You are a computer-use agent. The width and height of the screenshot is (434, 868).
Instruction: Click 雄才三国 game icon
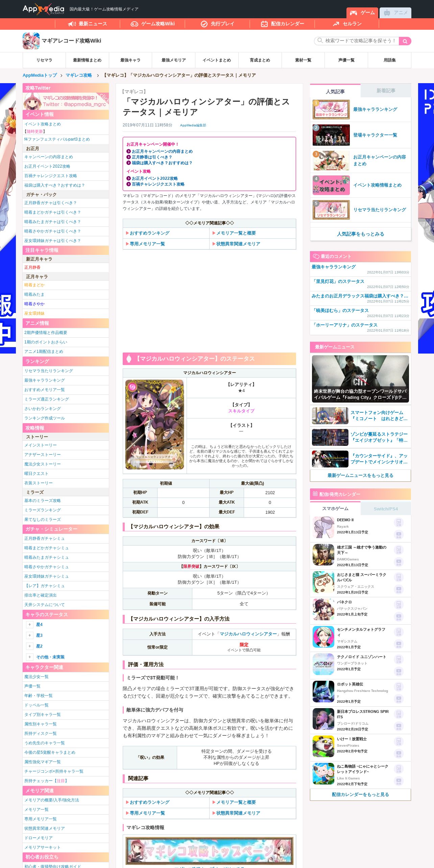coord(323,555)
